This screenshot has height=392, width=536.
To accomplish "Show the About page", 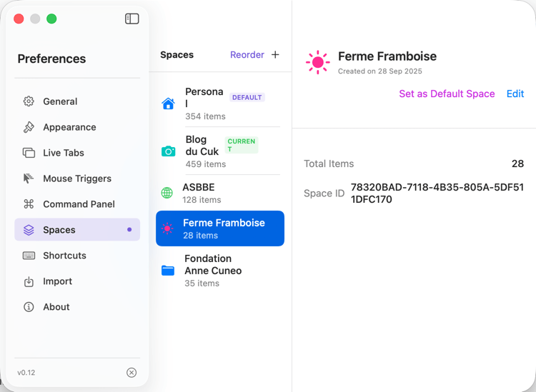I will (56, 307).
